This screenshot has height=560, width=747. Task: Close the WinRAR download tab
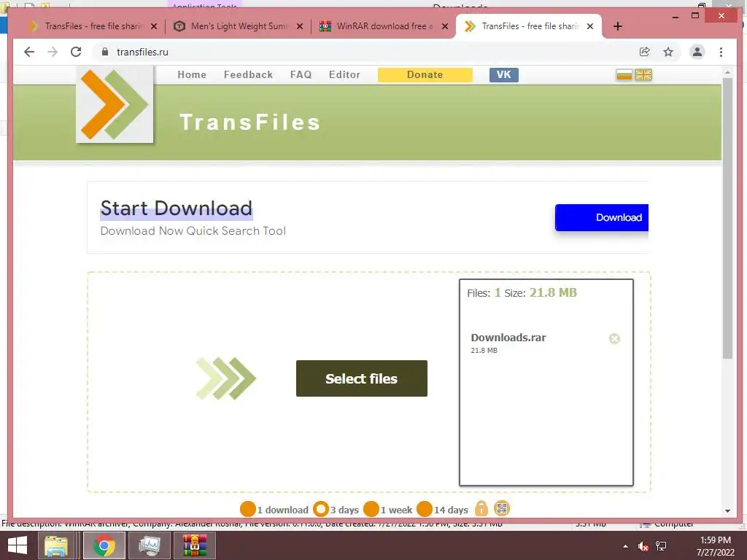coord(445,26)
